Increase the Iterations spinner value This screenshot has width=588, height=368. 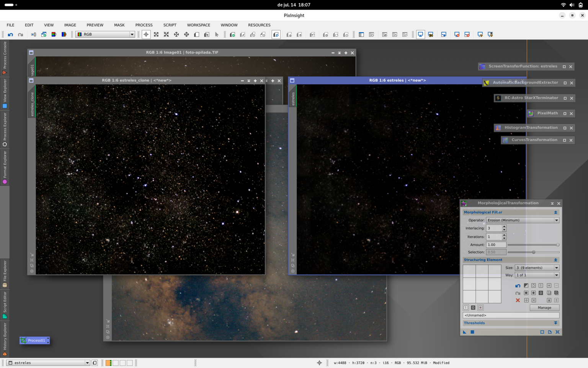pos(504,235)
